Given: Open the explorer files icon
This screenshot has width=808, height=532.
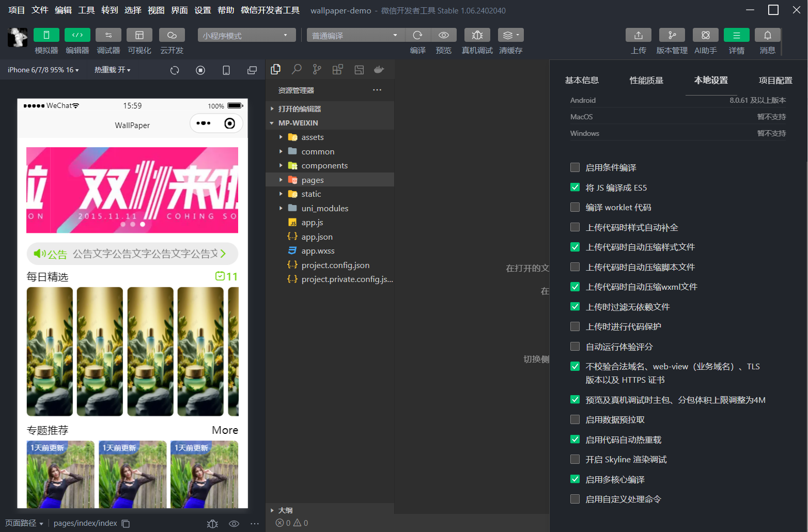Looking at the screenshot, I should (276, 69).
